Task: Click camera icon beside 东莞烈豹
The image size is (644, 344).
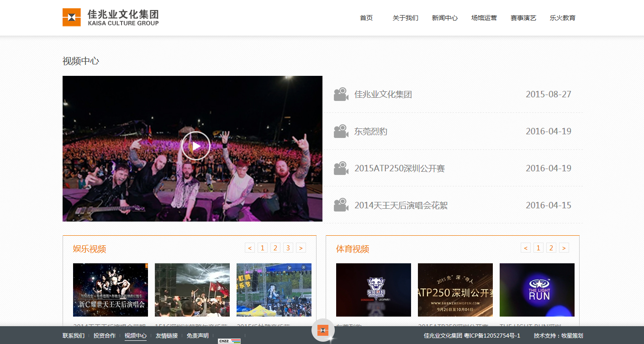Action: click(341, 132)
